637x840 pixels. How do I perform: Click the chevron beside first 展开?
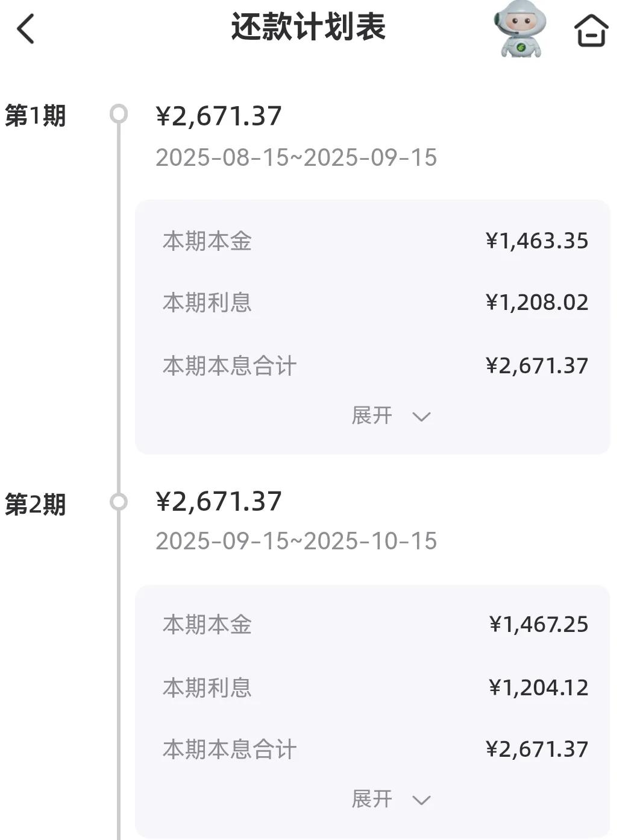421,417
